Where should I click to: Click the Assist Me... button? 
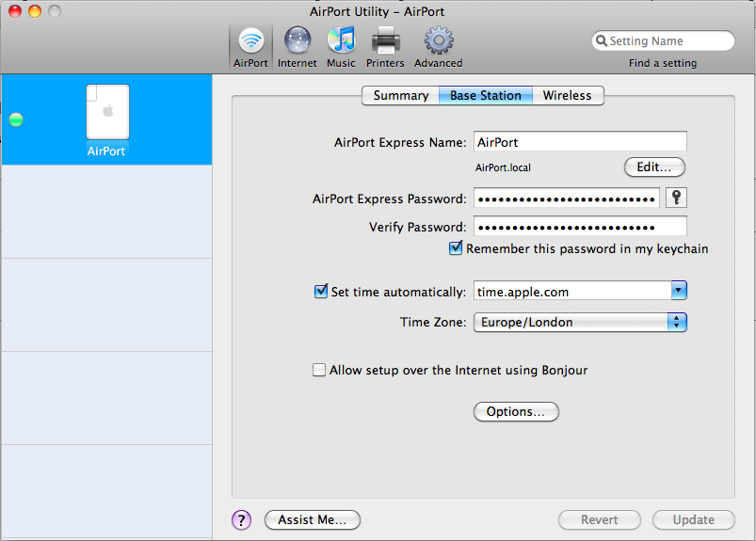[313, 519]
